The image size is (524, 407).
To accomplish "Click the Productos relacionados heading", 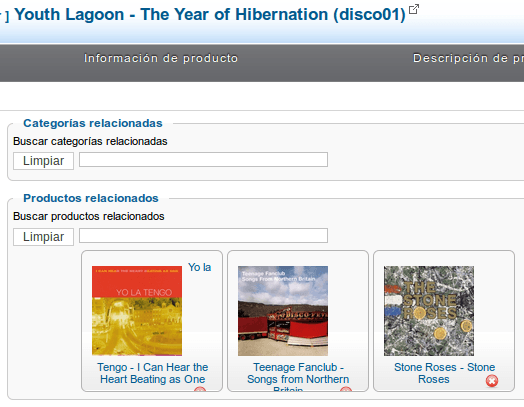I will pos(91,198).
